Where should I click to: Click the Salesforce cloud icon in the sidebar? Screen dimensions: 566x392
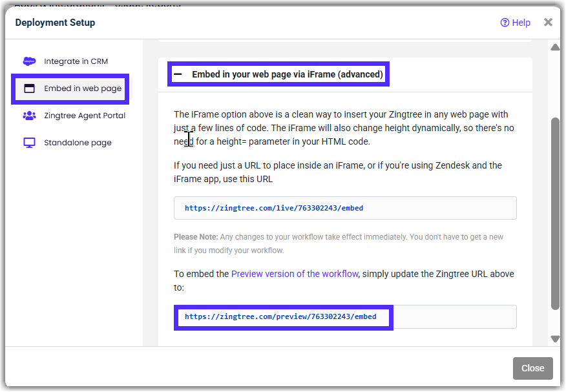click(29, 61)
